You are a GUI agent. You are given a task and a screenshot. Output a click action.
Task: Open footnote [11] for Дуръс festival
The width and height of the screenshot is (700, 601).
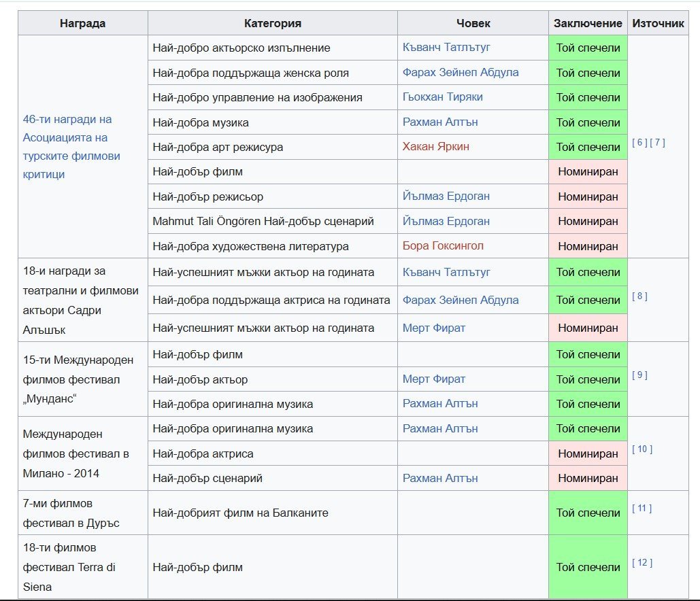(x=641, y=509)
